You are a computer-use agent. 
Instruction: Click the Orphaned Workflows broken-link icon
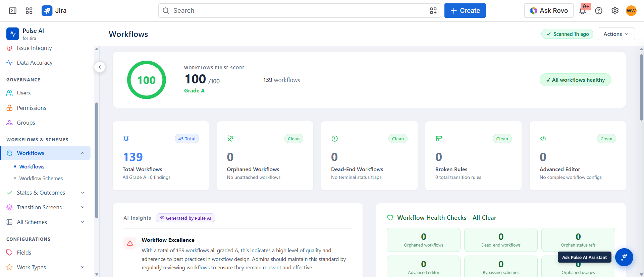click(x=230, y=139)
